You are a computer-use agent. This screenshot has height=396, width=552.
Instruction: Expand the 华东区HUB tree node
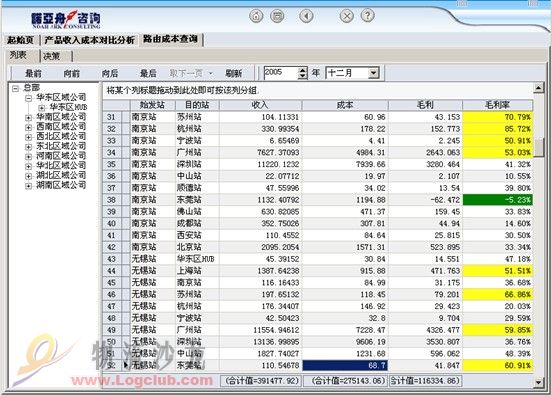coord(42,107)
